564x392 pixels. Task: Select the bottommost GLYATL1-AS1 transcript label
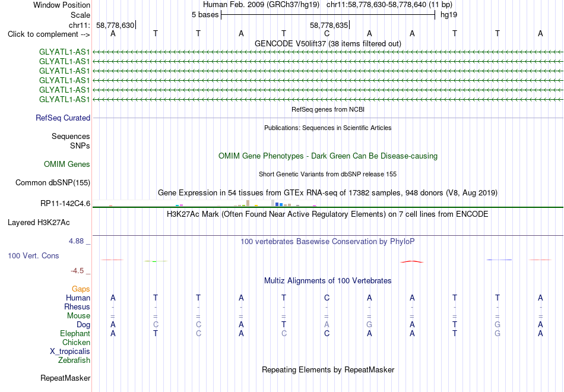coord(64,99)
